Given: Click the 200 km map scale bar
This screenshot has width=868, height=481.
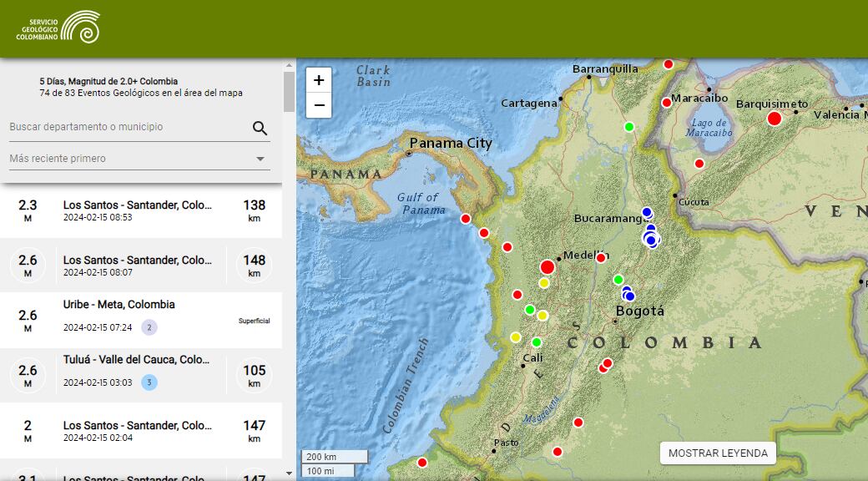Looking at the screenshot, I should tap(335, 457).
